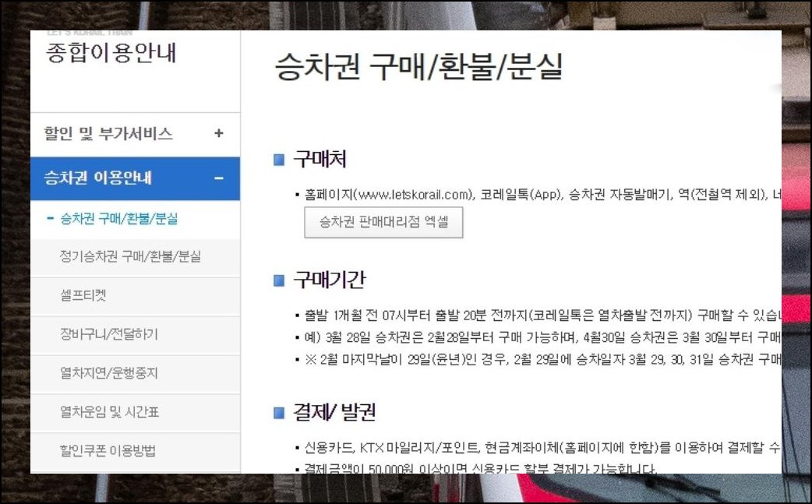The image size is (812, 504).
Task: Click the blue square bullet beside 구매기간
Action: (279, 280)
